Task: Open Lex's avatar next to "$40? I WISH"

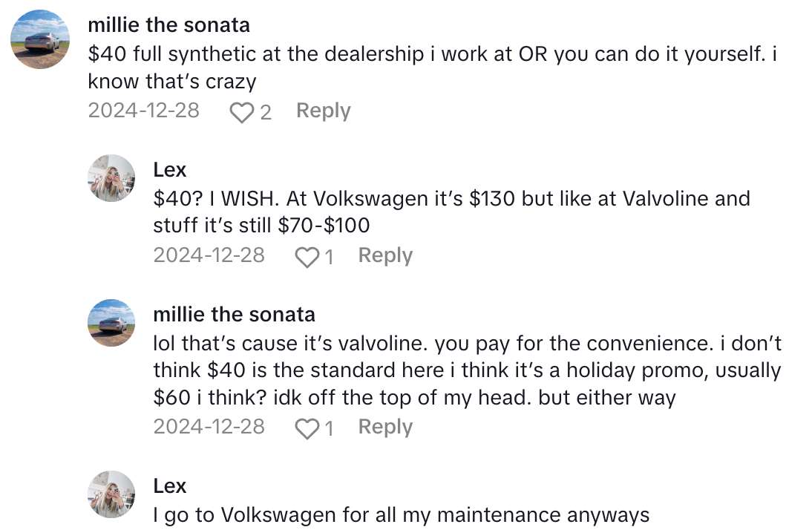Action: (x=111, y=179)
